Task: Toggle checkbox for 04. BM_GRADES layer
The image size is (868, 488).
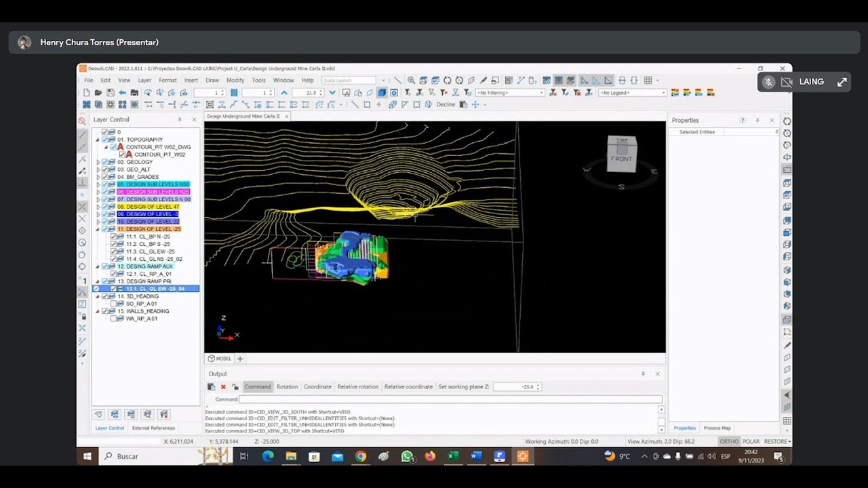Action: 106,177
